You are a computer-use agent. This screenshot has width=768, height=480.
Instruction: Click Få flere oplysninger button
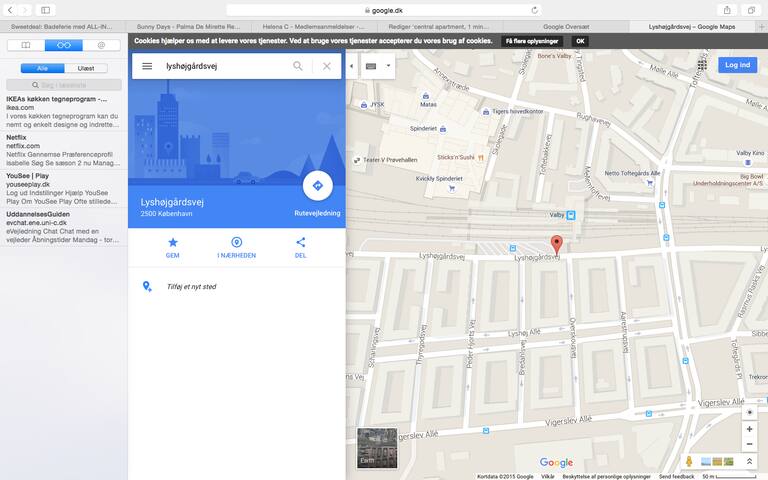click(x=532, y=41)
